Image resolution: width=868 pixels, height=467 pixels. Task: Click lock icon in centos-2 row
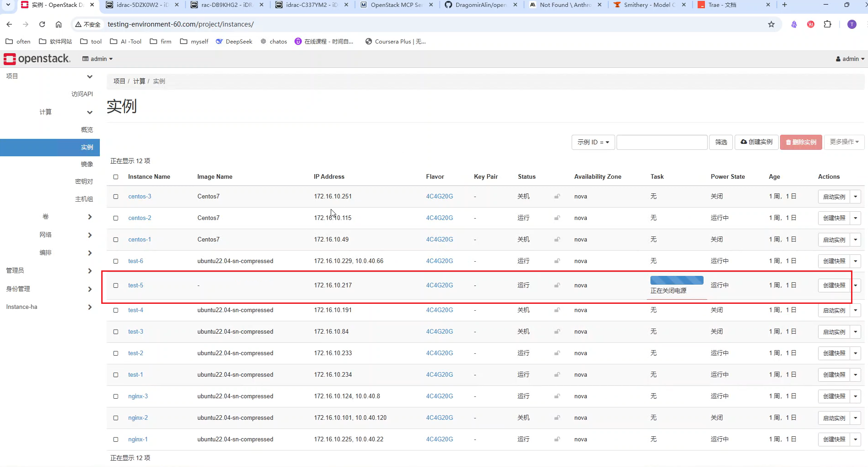point(557,218)
